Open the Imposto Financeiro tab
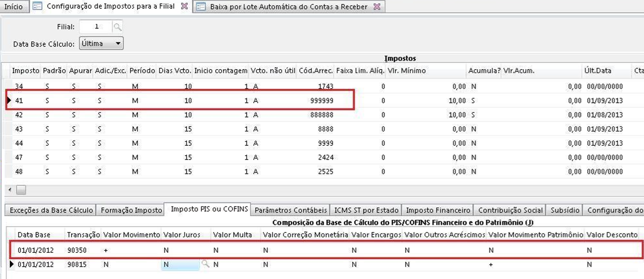 [438, 210]
